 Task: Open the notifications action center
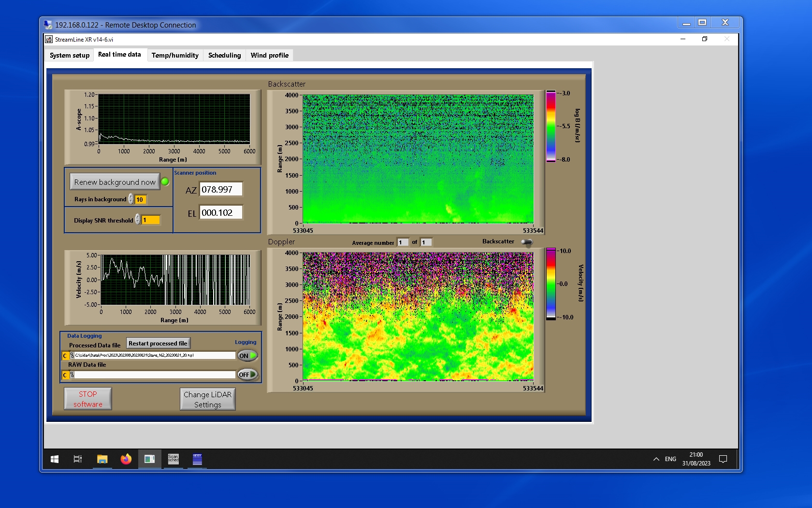coord(723,459)
